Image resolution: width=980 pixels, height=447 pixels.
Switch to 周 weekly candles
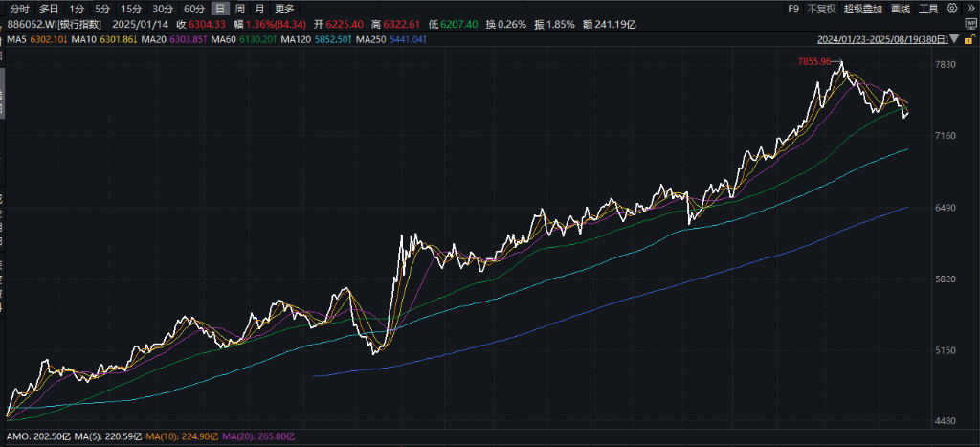tap(239, 9)
